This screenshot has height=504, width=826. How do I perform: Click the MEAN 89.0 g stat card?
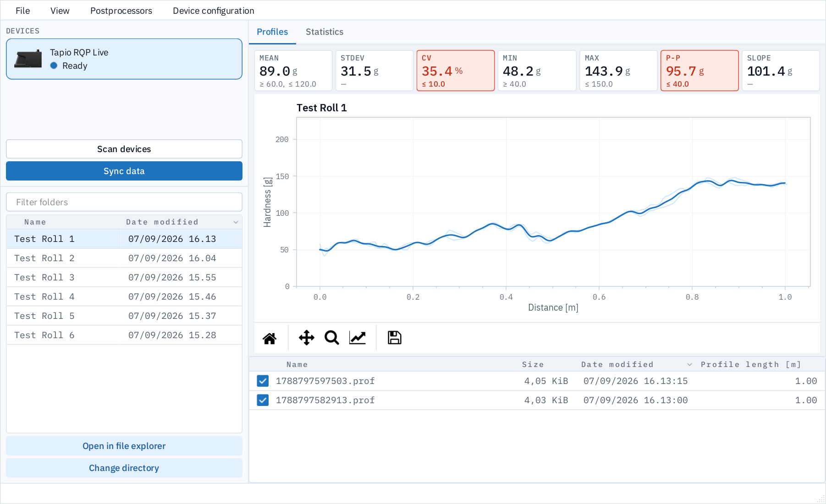[x=293, y=71]
